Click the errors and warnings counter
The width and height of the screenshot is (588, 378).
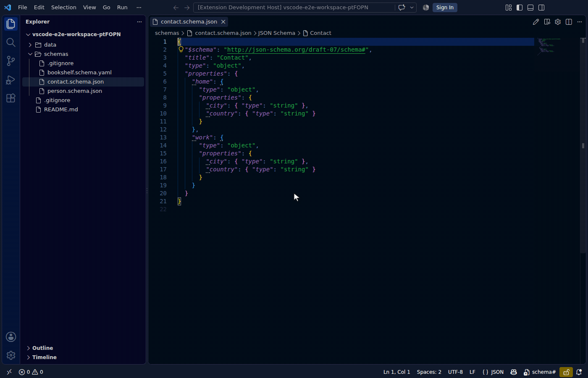(x=31, y=372)
